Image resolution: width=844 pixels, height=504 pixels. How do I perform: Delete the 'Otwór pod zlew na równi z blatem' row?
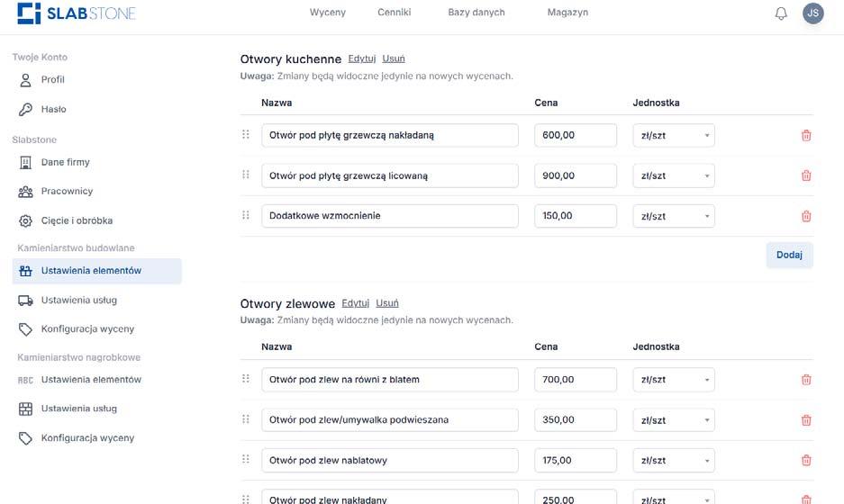tap(806, 380)
